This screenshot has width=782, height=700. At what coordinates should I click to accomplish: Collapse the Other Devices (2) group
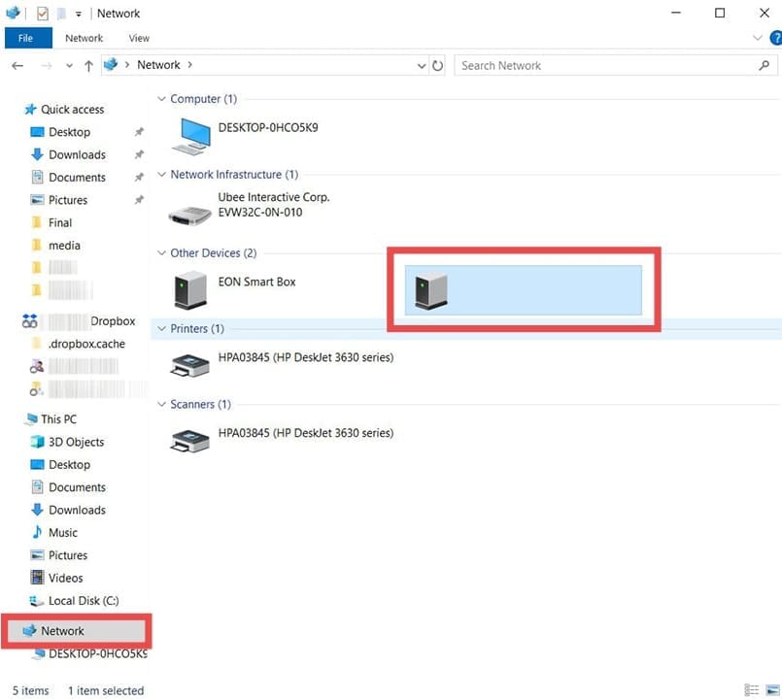161,252
